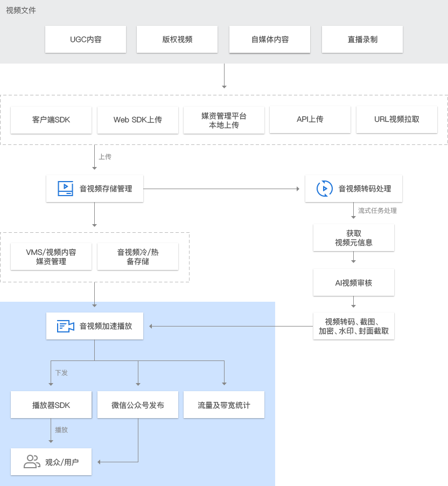Click the URL视频拉取 box
The width and height of the screenshot is (448, 486).
point(396,120)
